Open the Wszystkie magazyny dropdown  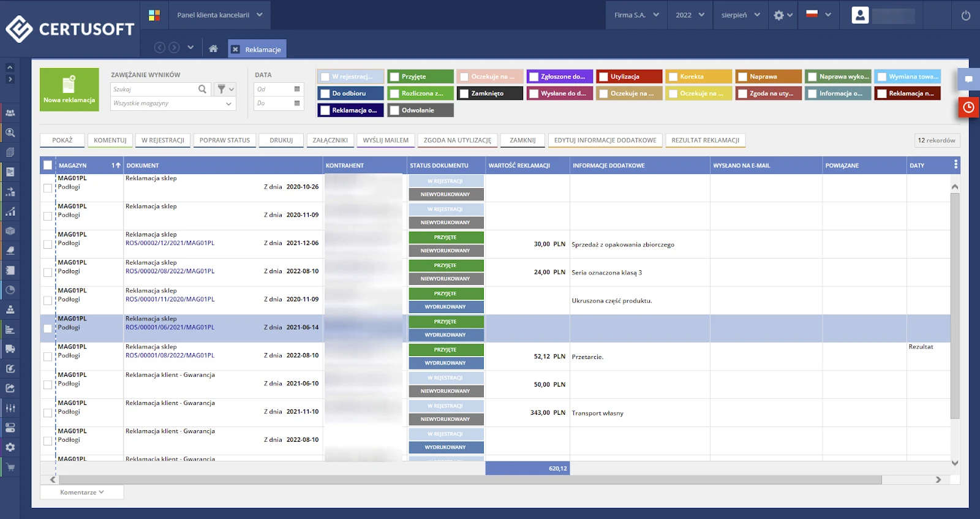pyautogui.click(x=173, y=104)
